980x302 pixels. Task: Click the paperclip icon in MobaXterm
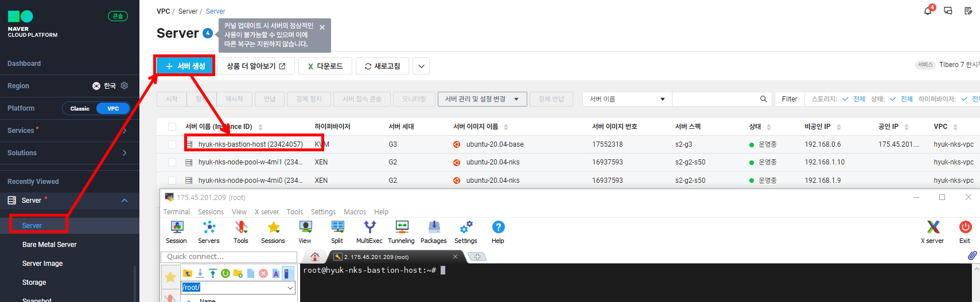[972, 256]
